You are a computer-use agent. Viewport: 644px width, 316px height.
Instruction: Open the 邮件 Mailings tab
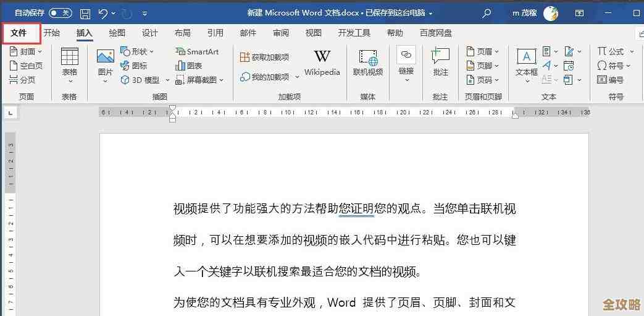coord(248,33)
